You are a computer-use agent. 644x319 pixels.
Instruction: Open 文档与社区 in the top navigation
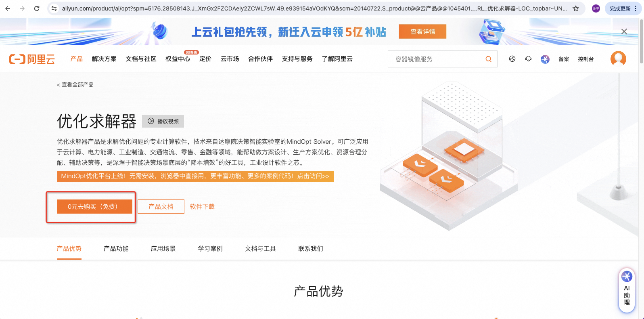[141, 59]
